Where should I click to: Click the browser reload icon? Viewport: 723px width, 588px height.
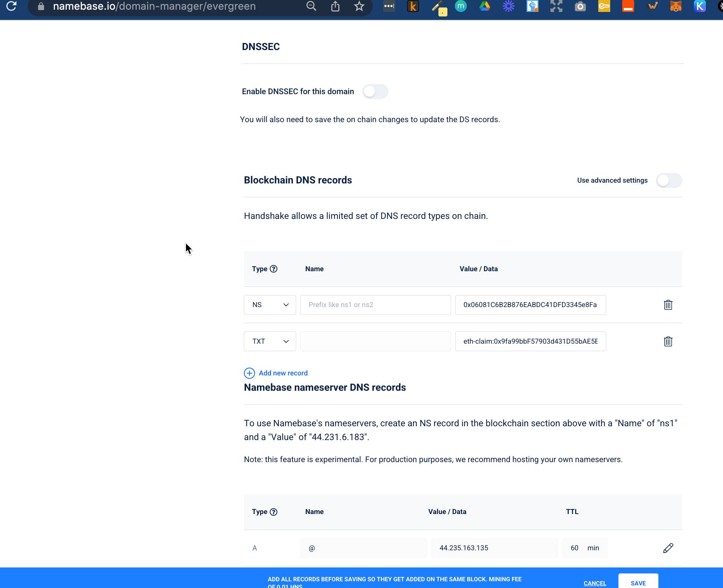point(11,6)
